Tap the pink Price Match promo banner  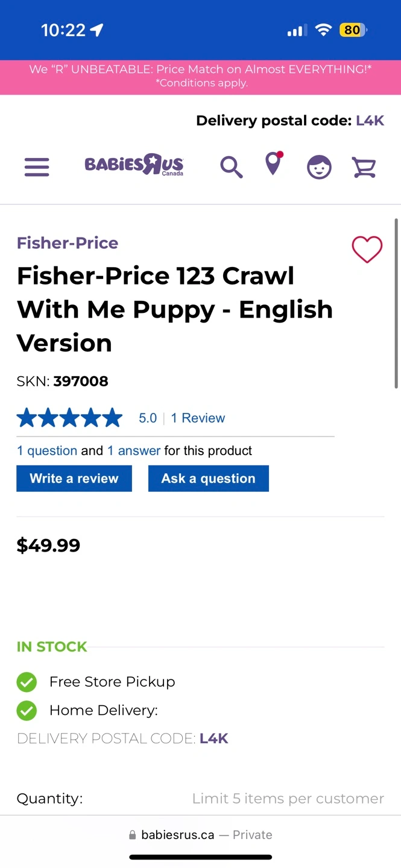click(200, 77)
